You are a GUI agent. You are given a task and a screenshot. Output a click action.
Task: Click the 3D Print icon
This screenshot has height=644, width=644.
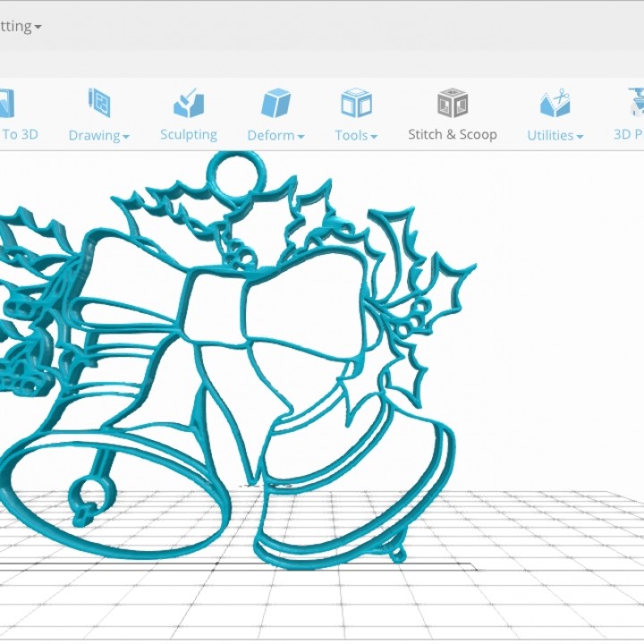636,103
